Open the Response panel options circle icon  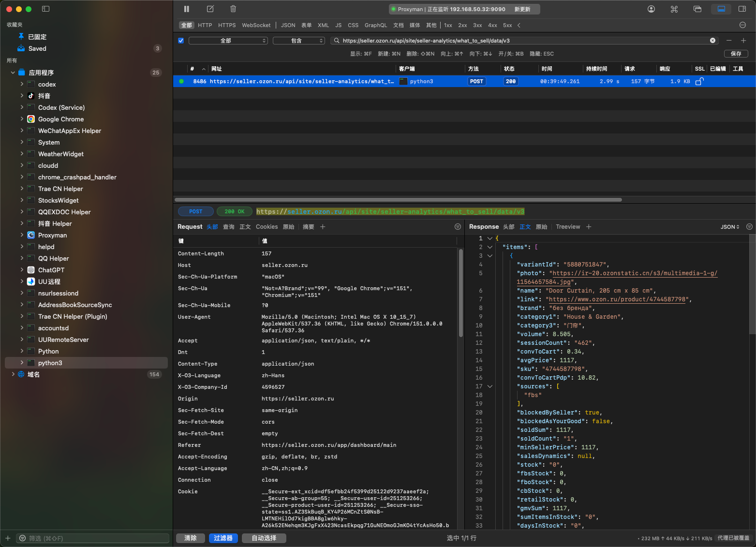tap(749, 227)
